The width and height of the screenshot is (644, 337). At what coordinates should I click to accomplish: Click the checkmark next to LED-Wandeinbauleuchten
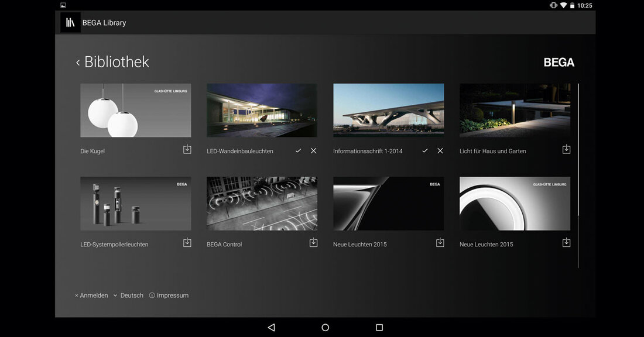[x=298, y=150]
